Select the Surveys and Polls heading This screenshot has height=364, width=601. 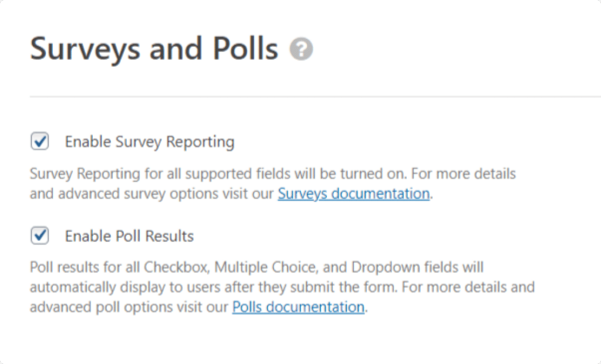click(x=154, y=49)
